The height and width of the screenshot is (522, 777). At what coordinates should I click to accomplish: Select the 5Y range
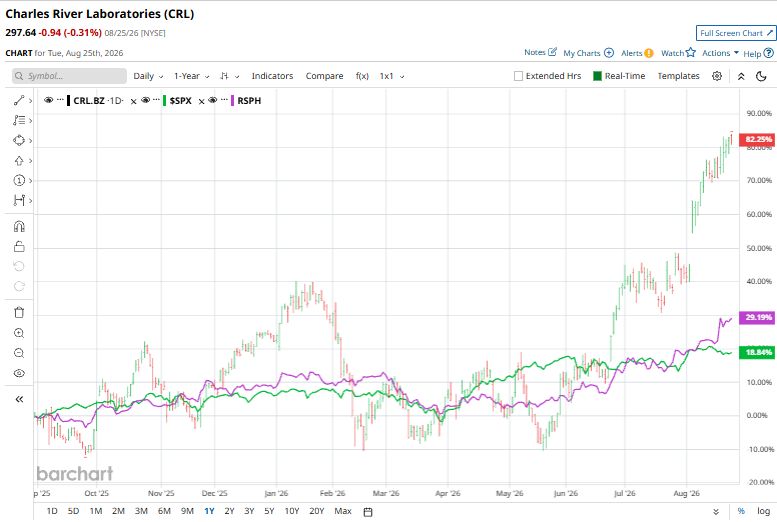269,511
